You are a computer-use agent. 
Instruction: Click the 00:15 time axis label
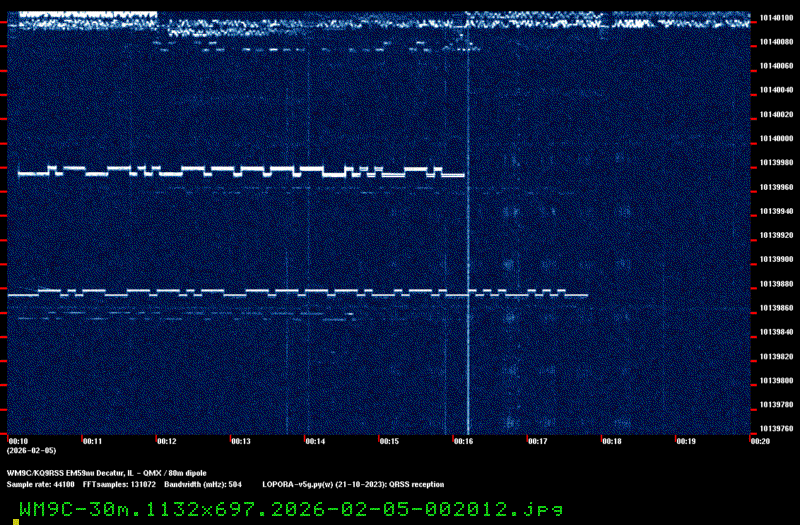(389, 441)
